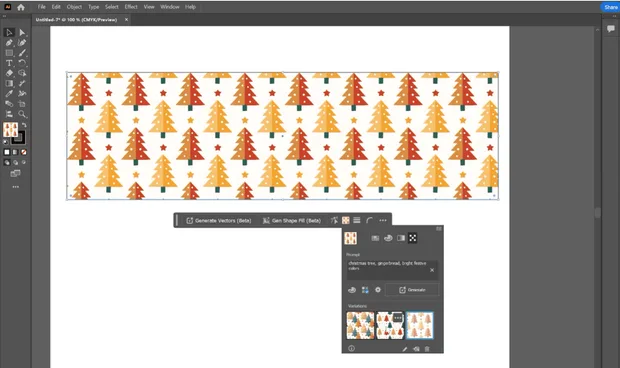Click the isolate object icon in taskbar

[334, 221]
